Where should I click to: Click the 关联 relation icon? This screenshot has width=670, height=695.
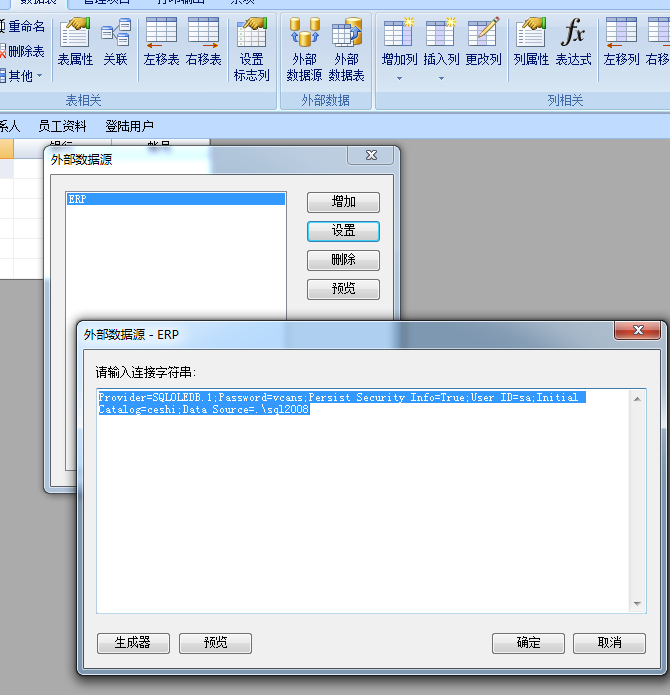coord(116,42)
